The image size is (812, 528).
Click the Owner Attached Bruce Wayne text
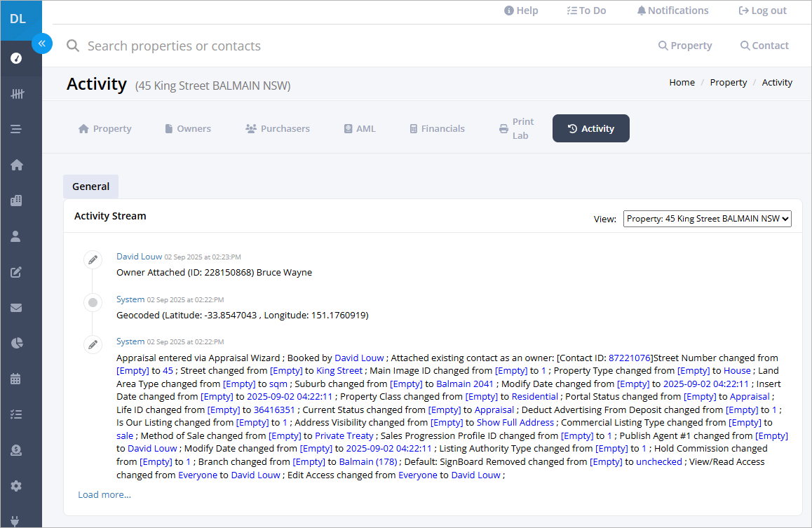[215, 272]
